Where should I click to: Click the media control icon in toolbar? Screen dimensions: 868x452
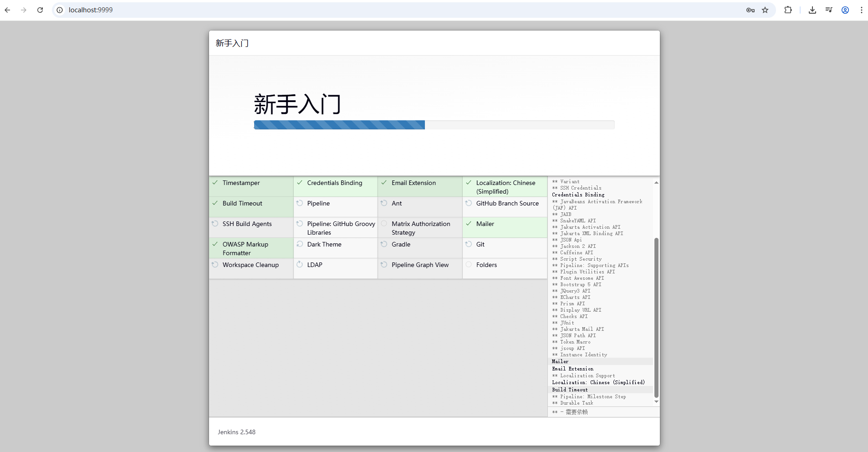(829, 10)
